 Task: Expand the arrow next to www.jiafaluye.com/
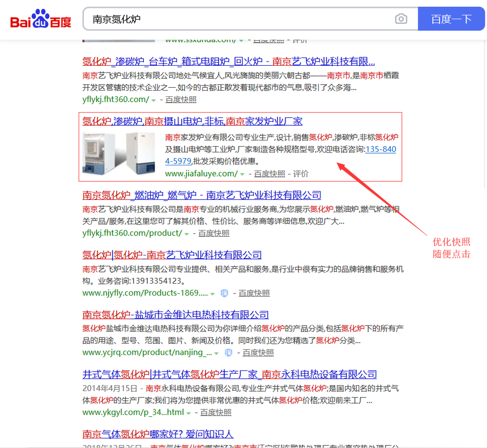(242, 174)
